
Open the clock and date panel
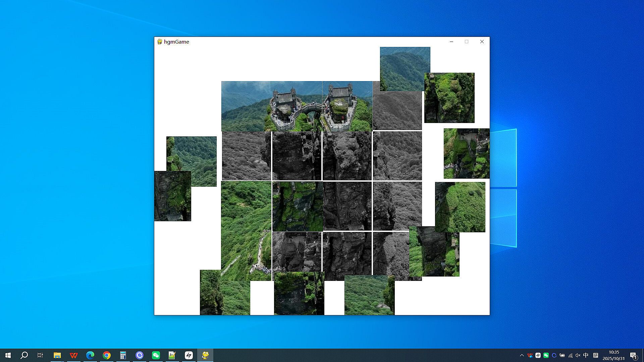613,355
